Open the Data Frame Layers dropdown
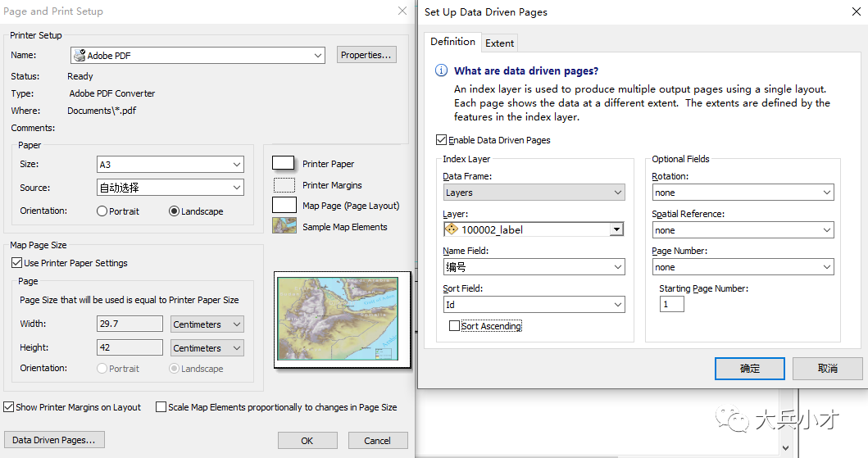The width and height of the screenshot is (868, 458). tap(534, 193)
